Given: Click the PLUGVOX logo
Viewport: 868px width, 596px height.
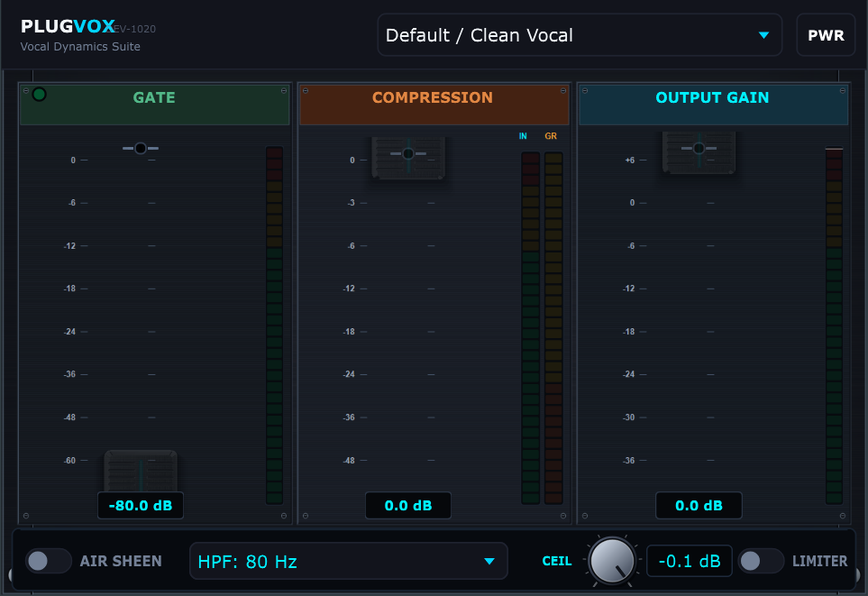Looking at the screenshot, I should [x=68, y=26].
